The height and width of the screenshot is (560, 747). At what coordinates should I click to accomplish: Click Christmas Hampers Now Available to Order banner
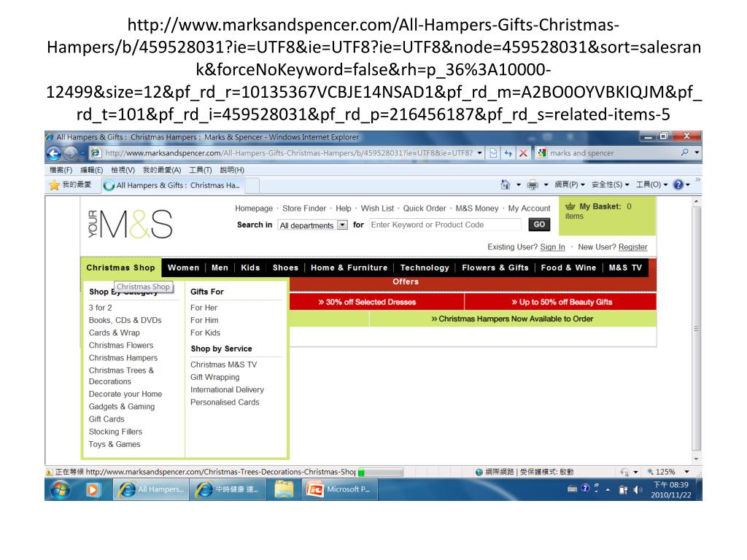click(512, 319)
